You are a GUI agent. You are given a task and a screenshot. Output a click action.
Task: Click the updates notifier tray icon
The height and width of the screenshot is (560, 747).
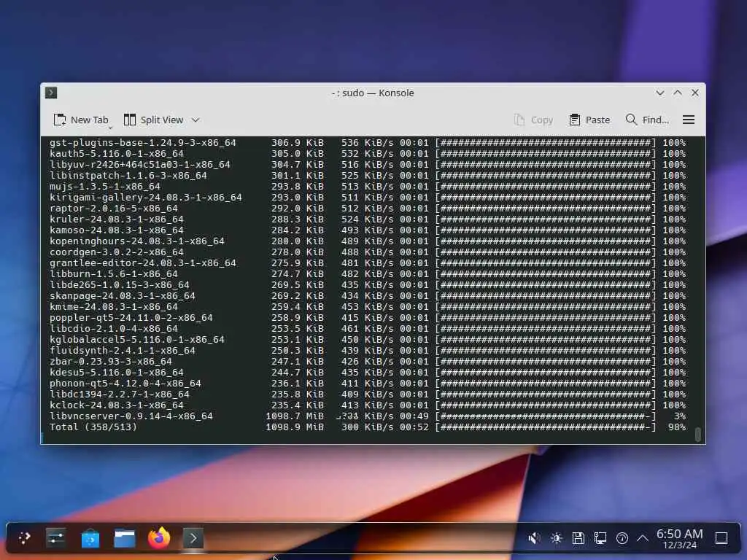(x=622, y=538)
